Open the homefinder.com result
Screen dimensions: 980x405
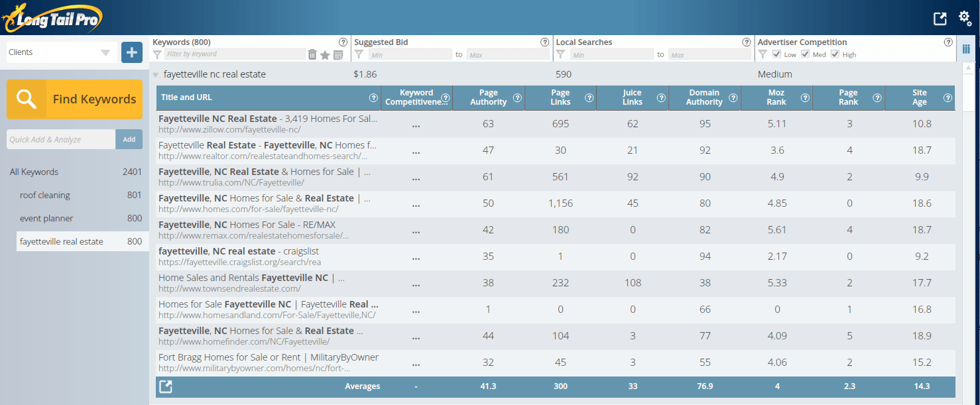pyautogui.click(x=261, y=336)
